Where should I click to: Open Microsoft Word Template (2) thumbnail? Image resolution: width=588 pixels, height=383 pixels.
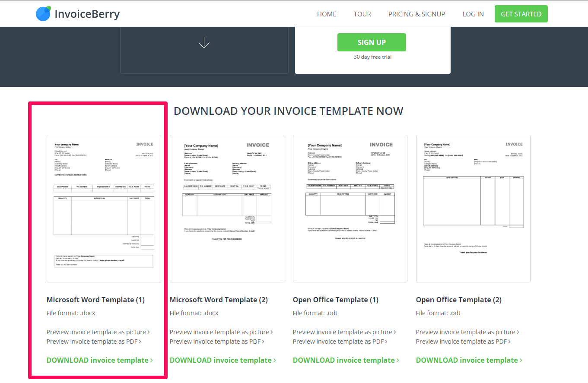click(x=227, y=209)
